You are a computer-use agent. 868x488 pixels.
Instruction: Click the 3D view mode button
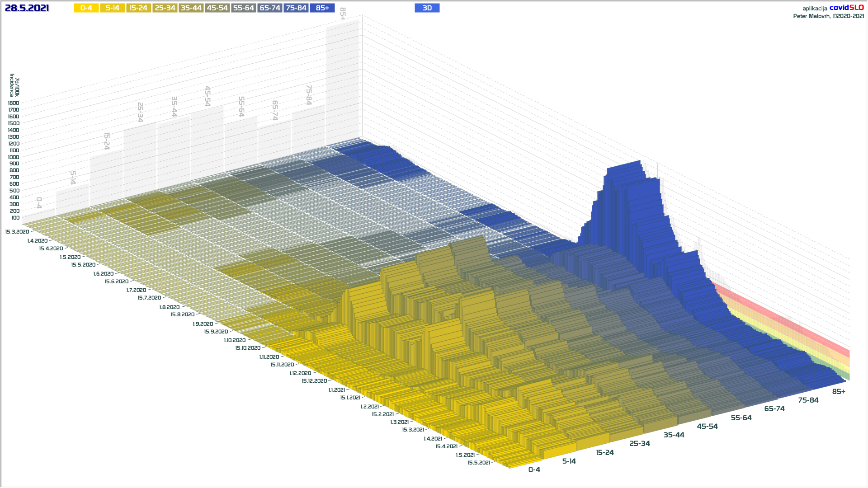(x=427, y=8)
